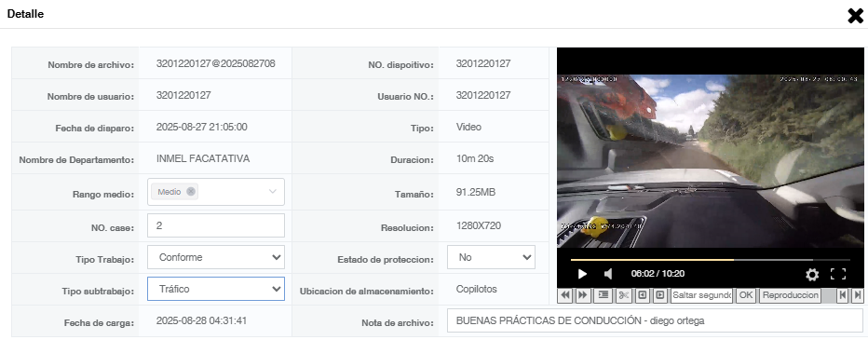Click the Resolucion value 1280X720
The height and width of the screenshot is (340, 868).
(479, 226)
